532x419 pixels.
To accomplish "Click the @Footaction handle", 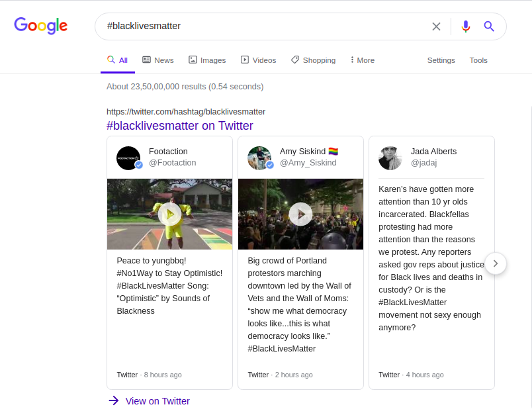I will pos(172,163).
